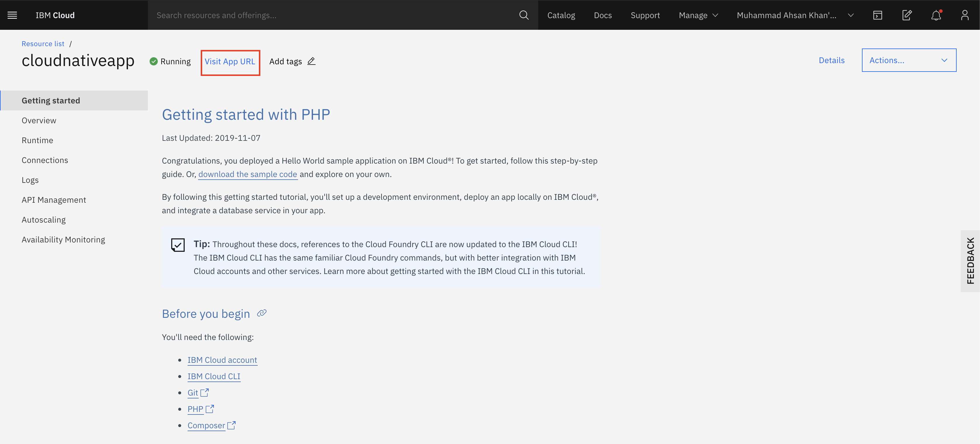This screenshot has height=444, width=980.
Task: Click the pencil icon beside Add tags
Action: (x=311, y=61)
